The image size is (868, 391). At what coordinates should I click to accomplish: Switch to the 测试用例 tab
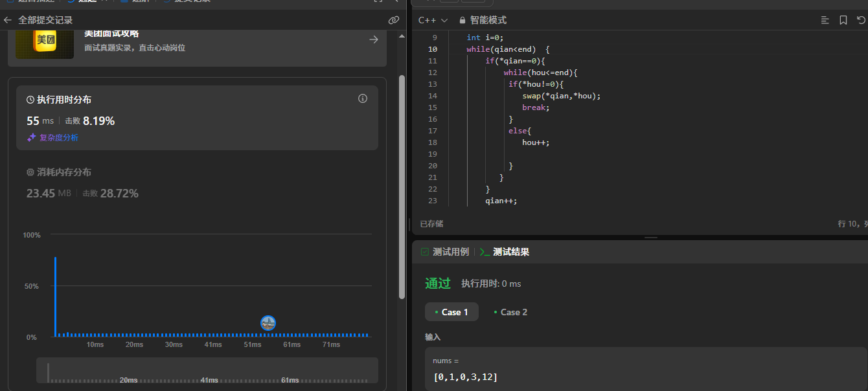tap(444, 252)
